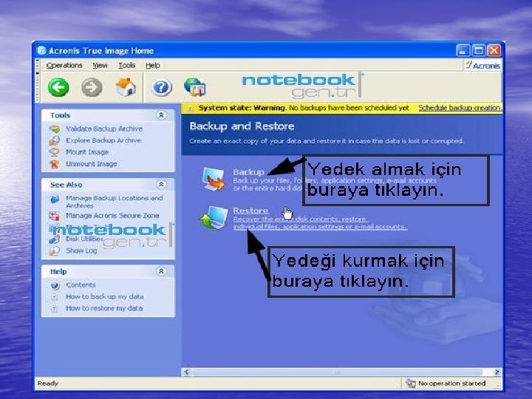Click the Backup heading link

coord(248,172)
